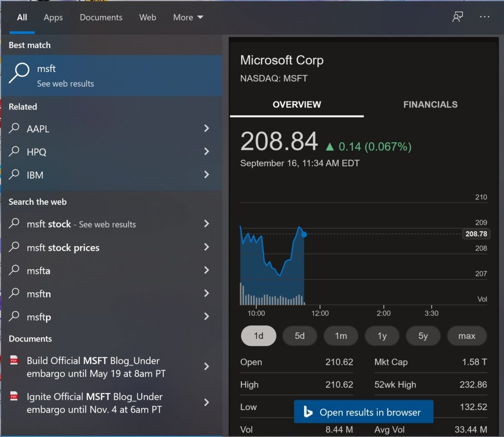Expand the msft stock web result arrow
The width and height of the screenshot is (504, 437).
coord(207,223)
